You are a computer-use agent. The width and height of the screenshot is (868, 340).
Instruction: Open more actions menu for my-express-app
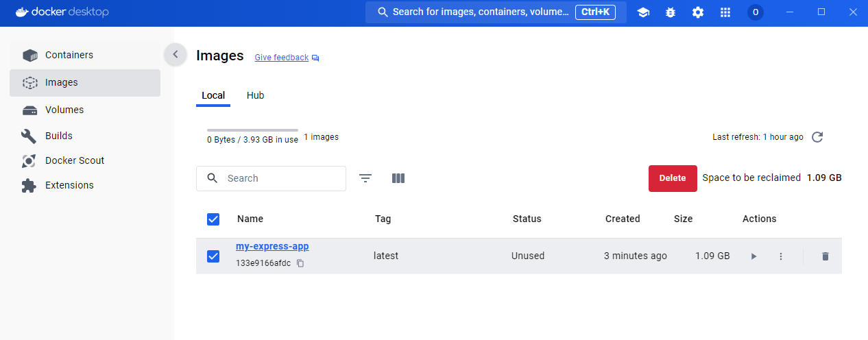[780, 256]
